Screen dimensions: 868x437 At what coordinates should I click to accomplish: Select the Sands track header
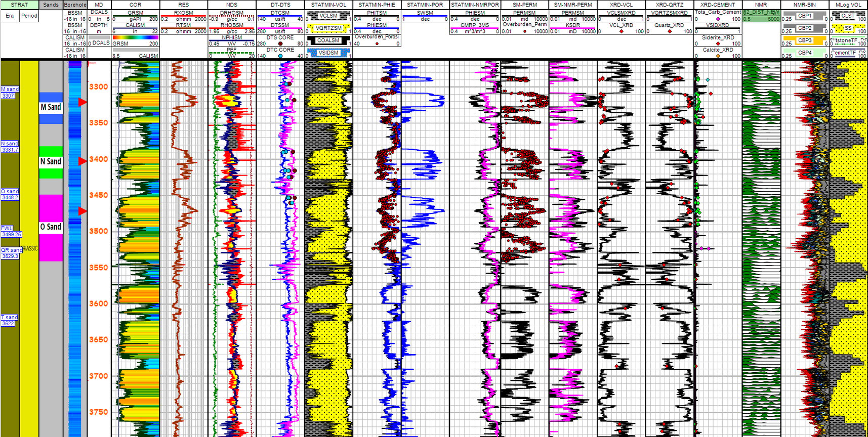tap(51, 5)
